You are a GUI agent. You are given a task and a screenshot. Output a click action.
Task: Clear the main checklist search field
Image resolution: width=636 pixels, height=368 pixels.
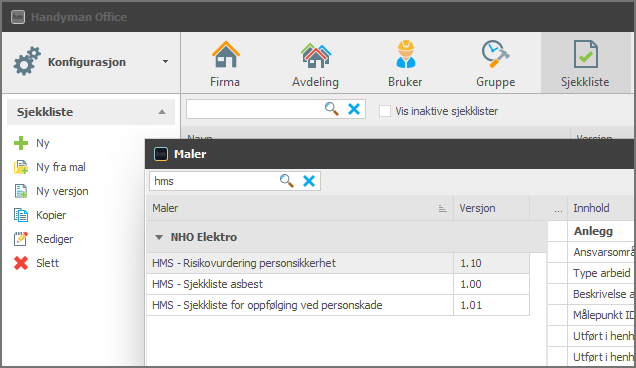coord(354,109)
